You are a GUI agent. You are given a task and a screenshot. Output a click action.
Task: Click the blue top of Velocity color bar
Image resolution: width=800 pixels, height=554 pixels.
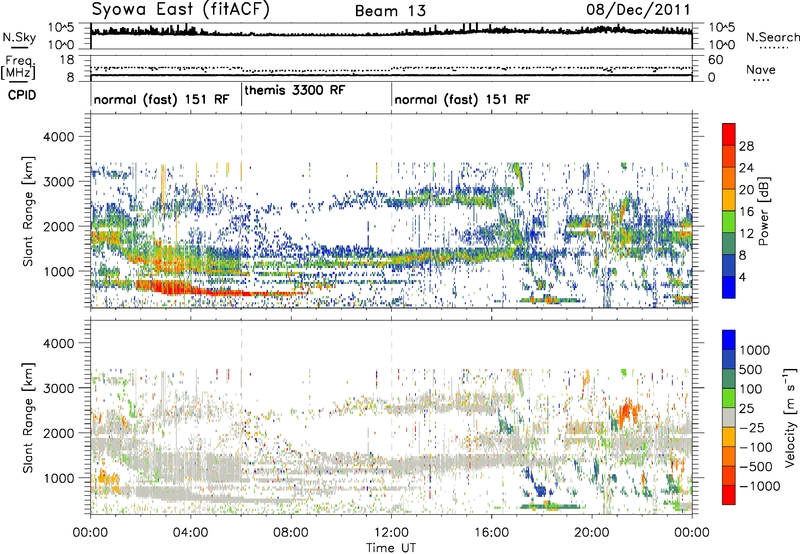(x=729, y=338)
